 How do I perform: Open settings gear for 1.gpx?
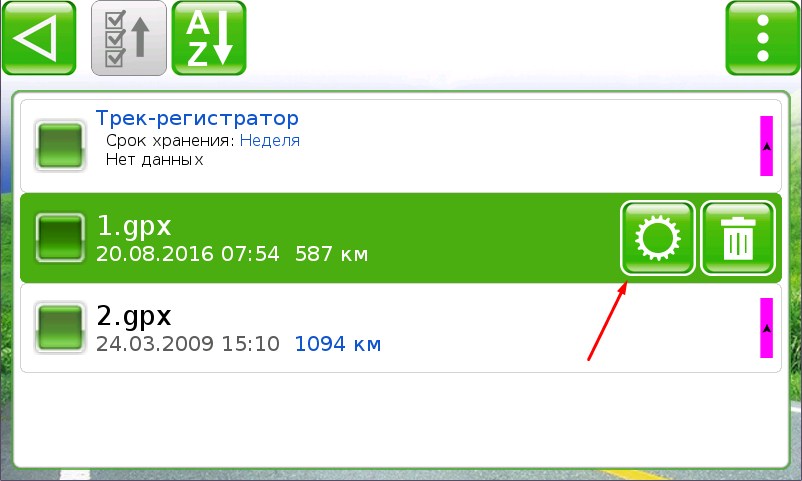click(x=658, y=238)
